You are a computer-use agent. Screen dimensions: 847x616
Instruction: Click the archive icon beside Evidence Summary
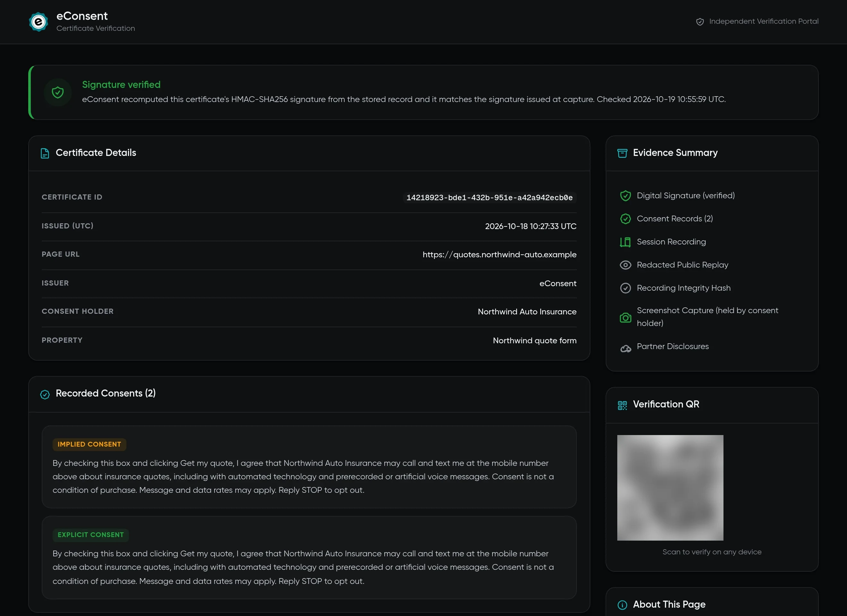622,153
